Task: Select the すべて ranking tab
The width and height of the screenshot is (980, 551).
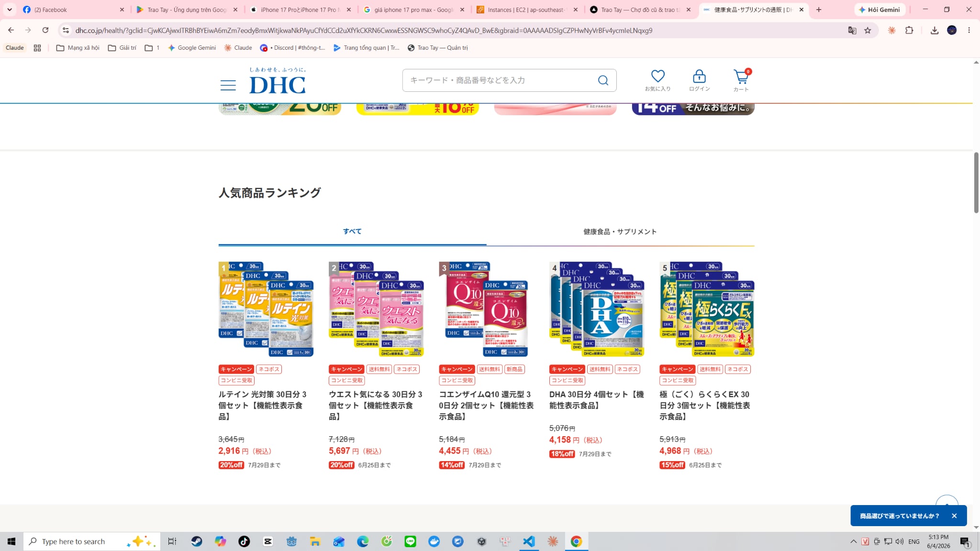Action: point(352,231)
